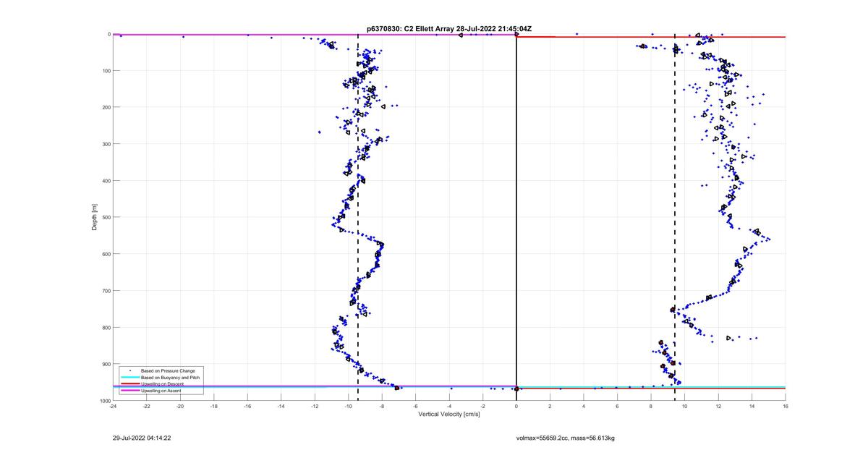Click the "700" depth axis tick label
The image size is (868, 450).
(x=106, y=291)
